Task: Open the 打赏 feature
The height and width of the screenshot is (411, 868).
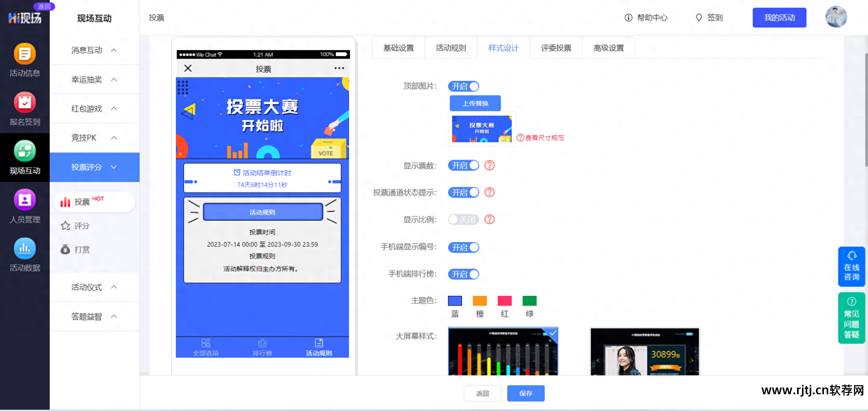Action: click(81, 249)
